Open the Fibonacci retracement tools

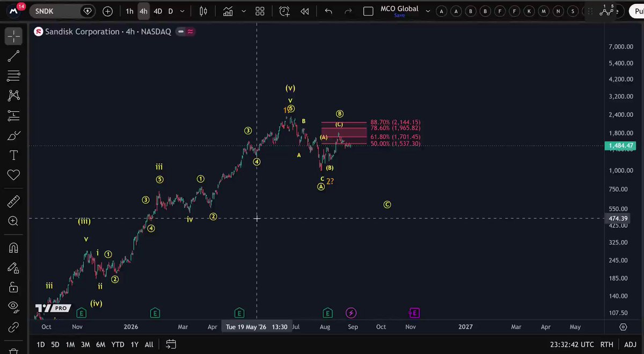coord(13,76)
